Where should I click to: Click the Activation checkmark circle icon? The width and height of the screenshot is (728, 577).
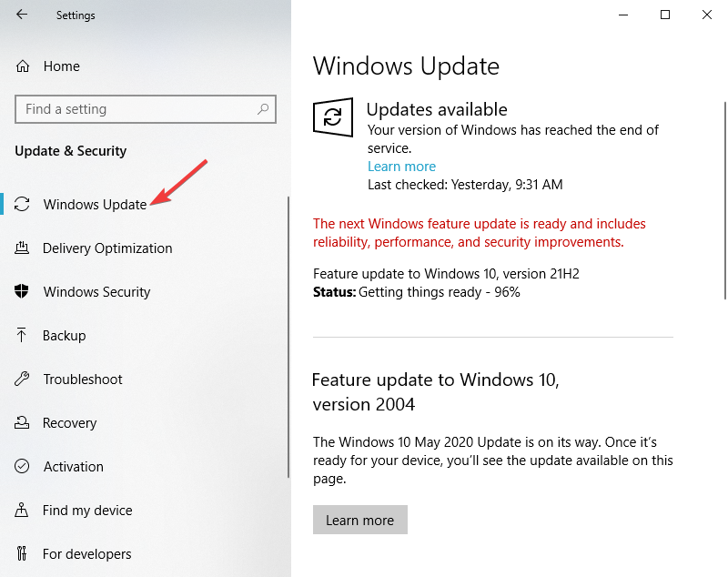click(x=22, y=466)
